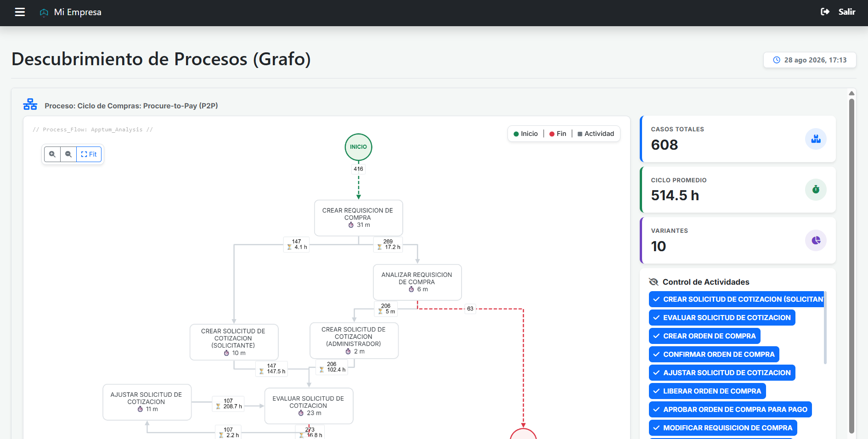868x439 pixels.
Task: Click the Actividad legend entry
Action: (x=596, y=134)
